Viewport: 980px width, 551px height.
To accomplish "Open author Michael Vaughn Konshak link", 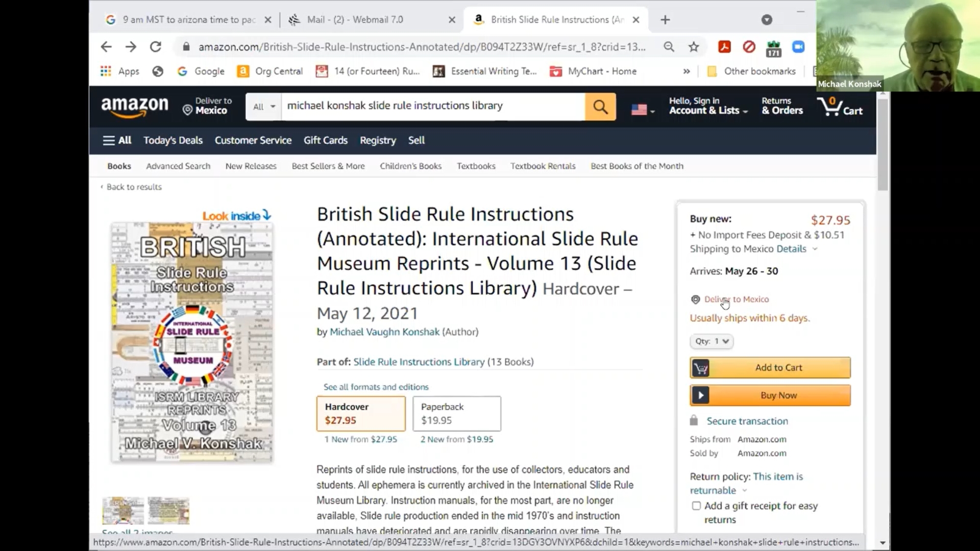I will (x=384, y=332).
